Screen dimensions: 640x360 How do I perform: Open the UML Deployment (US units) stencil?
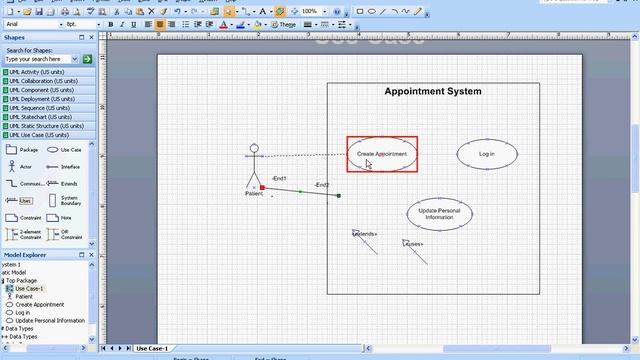49,99
